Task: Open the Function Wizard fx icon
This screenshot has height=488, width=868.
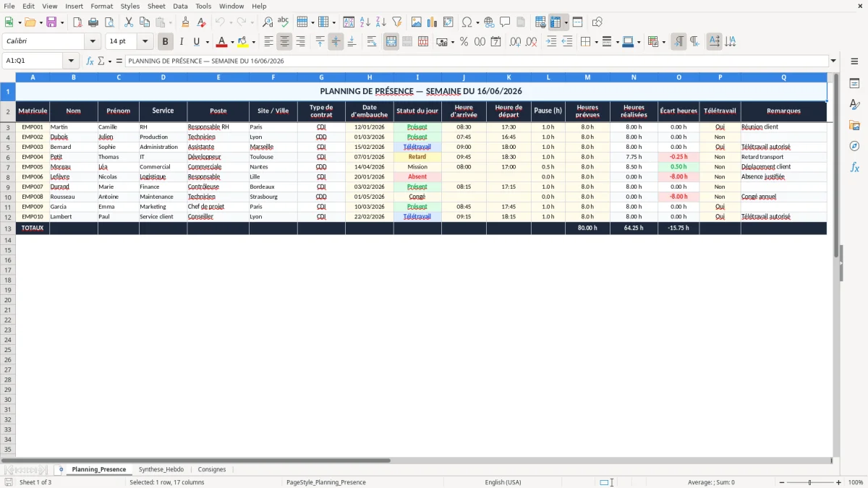Action: 90,61
